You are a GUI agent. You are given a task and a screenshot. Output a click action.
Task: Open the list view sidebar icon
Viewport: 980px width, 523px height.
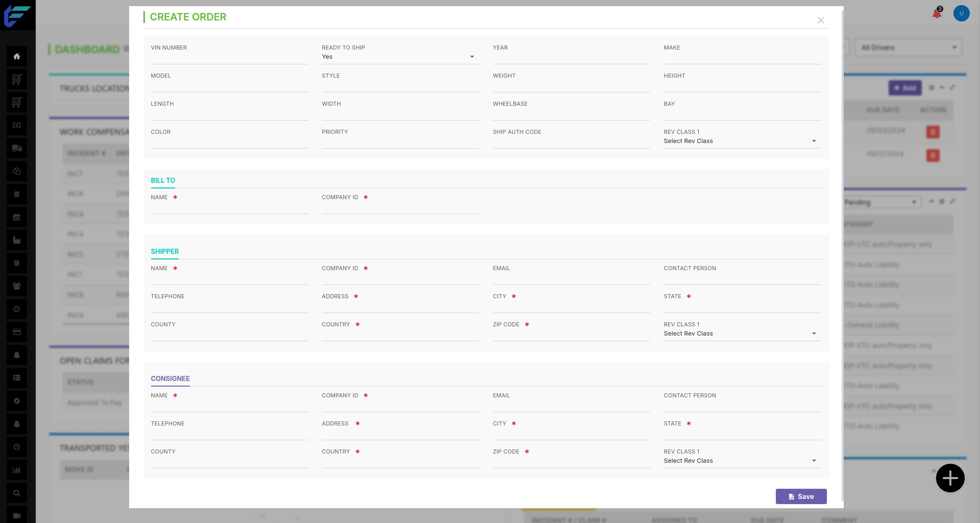[17, 378]
